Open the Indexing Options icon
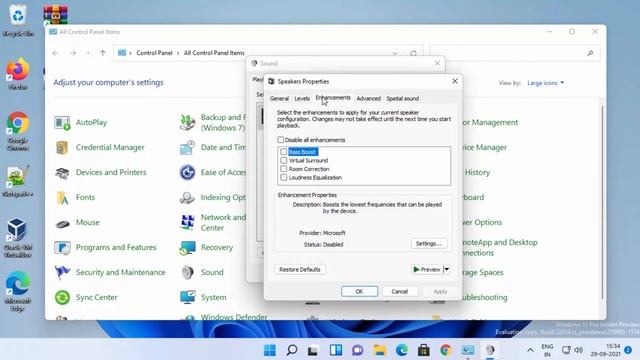 click(187, 198)
